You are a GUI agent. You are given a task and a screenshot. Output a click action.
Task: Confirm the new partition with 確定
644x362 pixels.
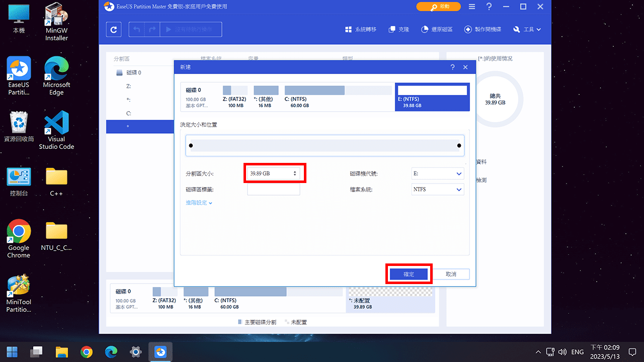409,274
